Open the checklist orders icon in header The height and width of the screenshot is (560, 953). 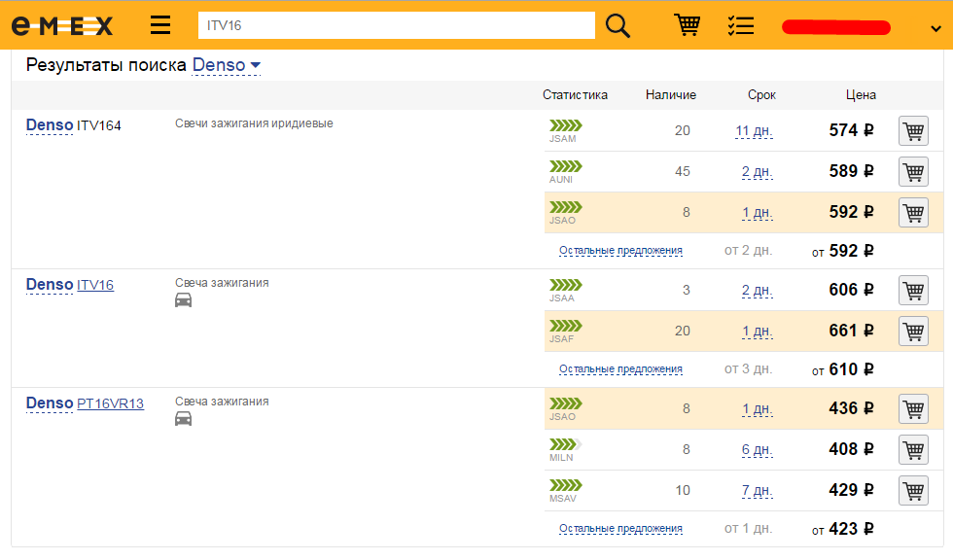pos(740,25)
